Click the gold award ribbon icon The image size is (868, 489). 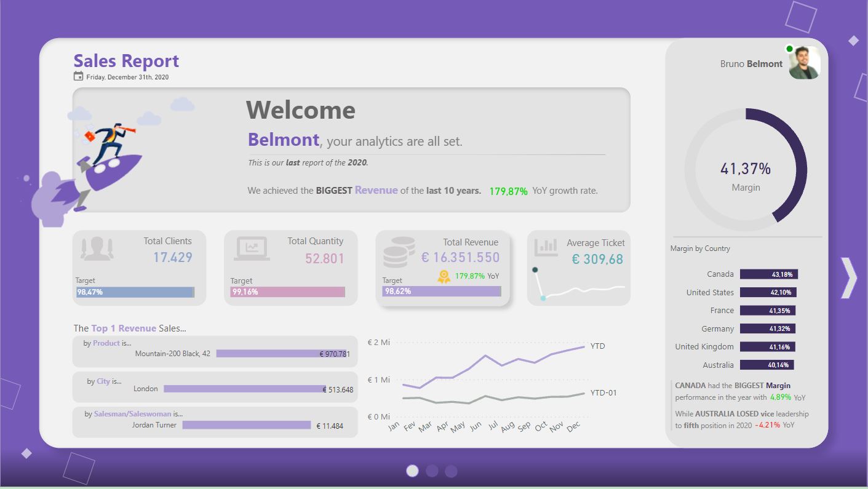click(x=444, y=277)
